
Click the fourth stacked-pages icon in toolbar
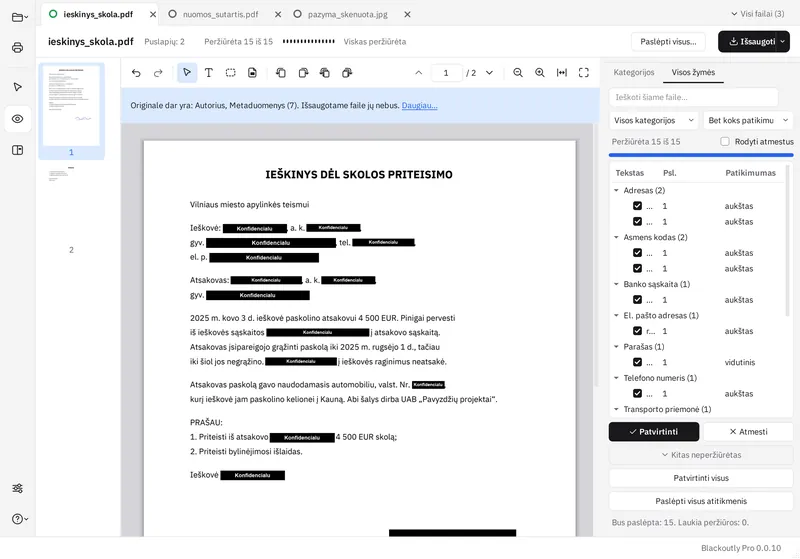click(x=347, y=73)
